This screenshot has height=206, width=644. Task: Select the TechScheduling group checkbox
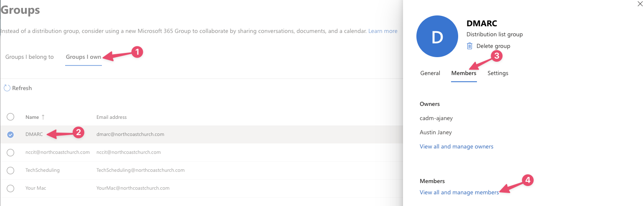point(10,170)
